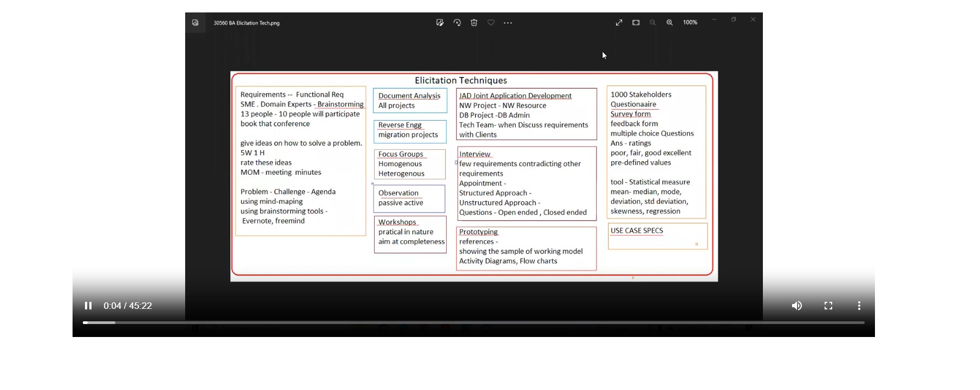Click the edit image icon
980x390 pixels.
click(x=440, y=23)
